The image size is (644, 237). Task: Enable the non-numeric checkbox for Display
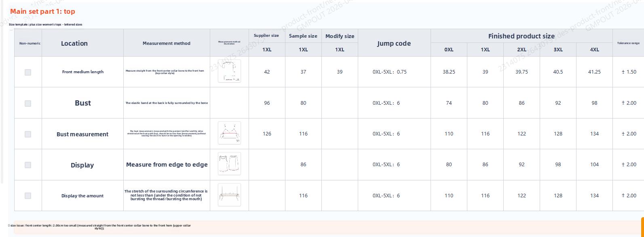(x=28, y=165)
